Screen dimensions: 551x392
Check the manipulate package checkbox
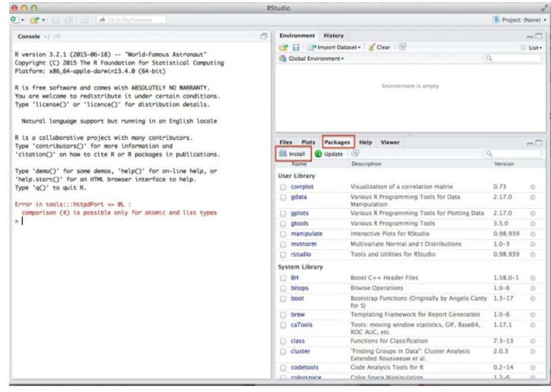(x=283, y=234)
